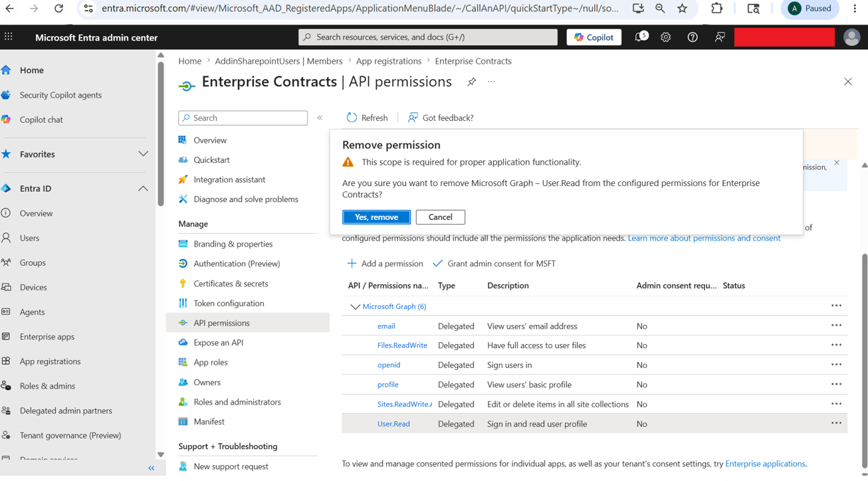Follow Learn more about permissions and consent
868x481 pixels.
pyautogui.click(x=704, y=238)
